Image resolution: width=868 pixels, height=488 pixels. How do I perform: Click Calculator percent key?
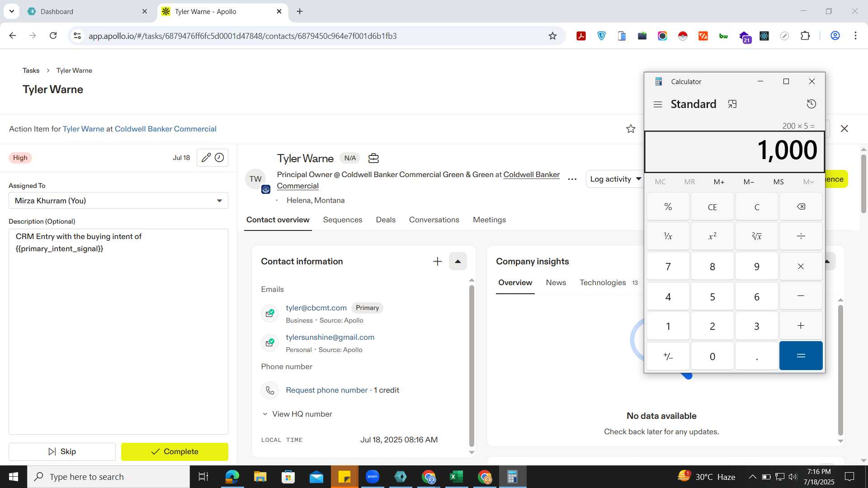point(668,206)
